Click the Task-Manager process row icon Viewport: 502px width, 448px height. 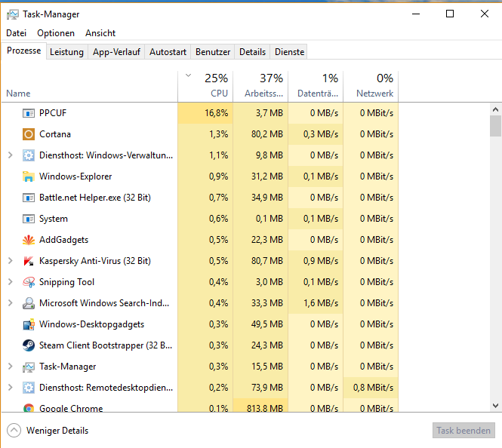(29, 367)
